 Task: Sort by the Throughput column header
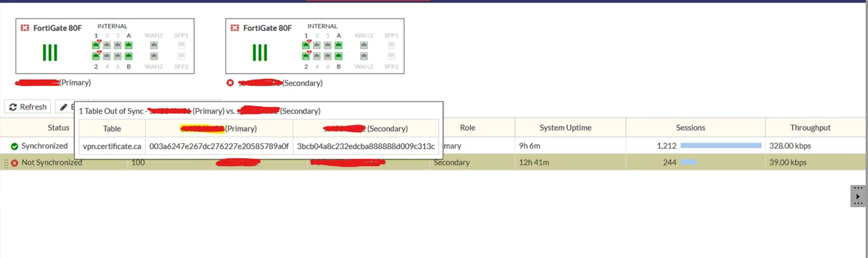pos(810,128)
